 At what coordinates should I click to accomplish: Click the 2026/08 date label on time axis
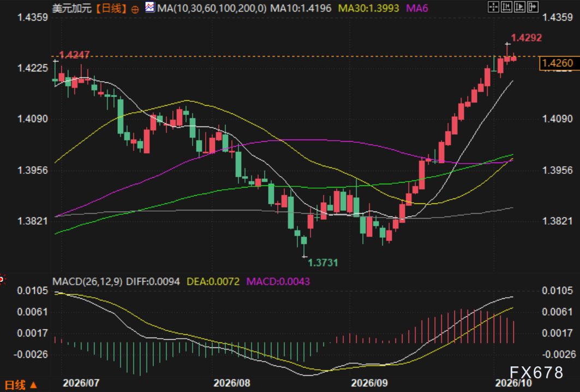pyautogui.click(x=232, y=383)
